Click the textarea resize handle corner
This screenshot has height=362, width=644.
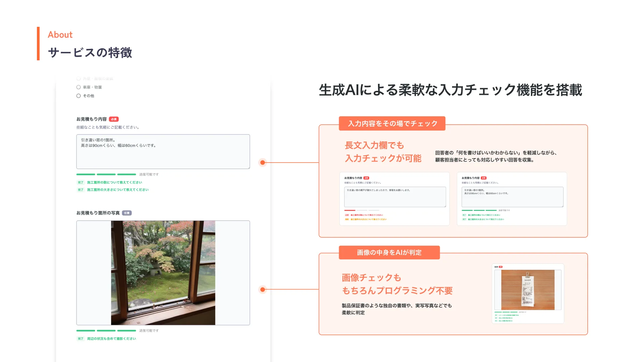249,167
